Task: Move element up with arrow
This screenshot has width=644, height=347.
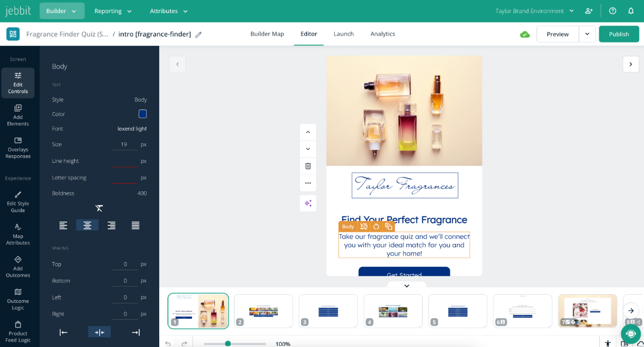Action: click(308, 132)
